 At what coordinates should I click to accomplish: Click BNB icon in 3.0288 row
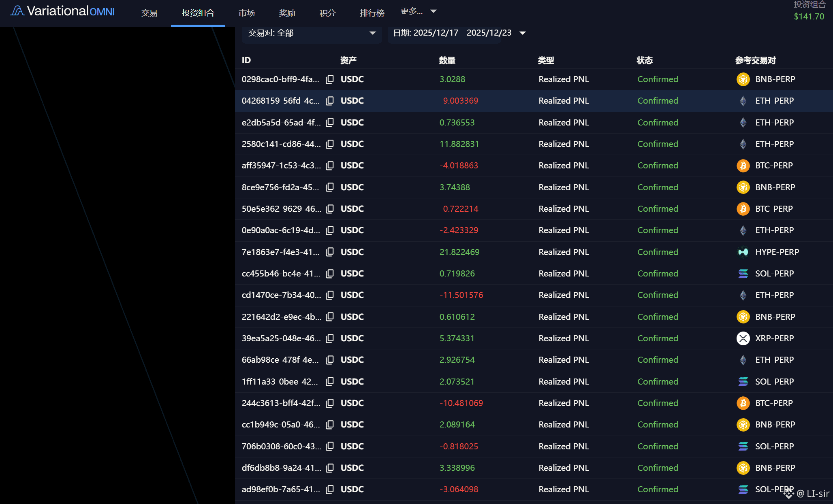pyautogui.click(x=743, y=79)
